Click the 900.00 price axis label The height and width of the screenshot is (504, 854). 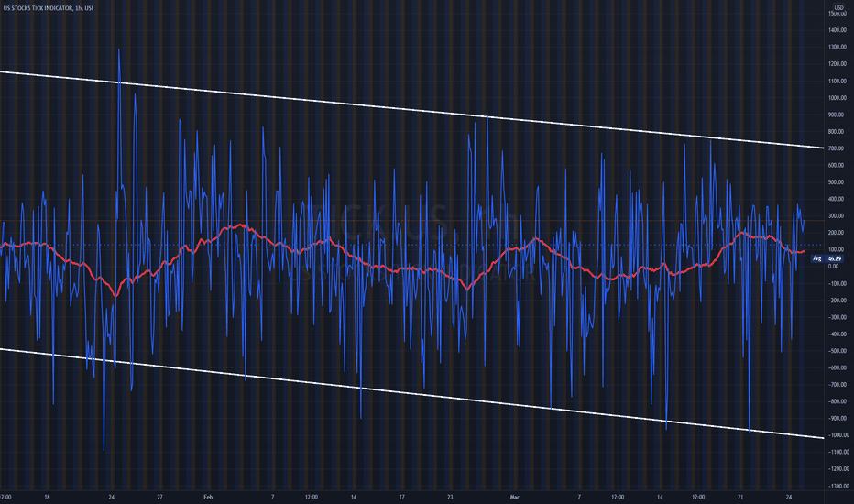tap(838, 115)
